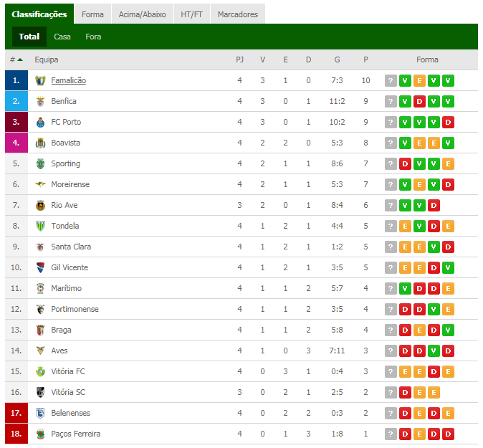Show the Fora away standings
483x448 pixels.
coord(93,37)
